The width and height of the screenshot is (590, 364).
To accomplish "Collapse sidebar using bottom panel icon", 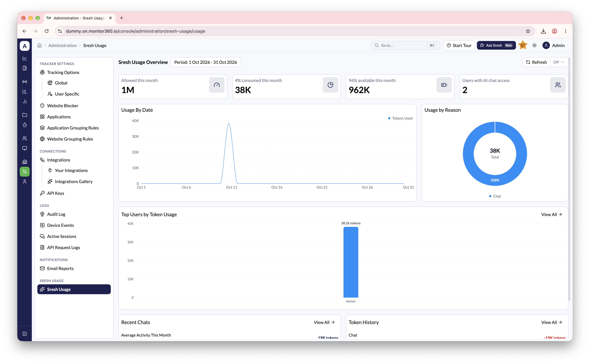I will coord(25,334).
